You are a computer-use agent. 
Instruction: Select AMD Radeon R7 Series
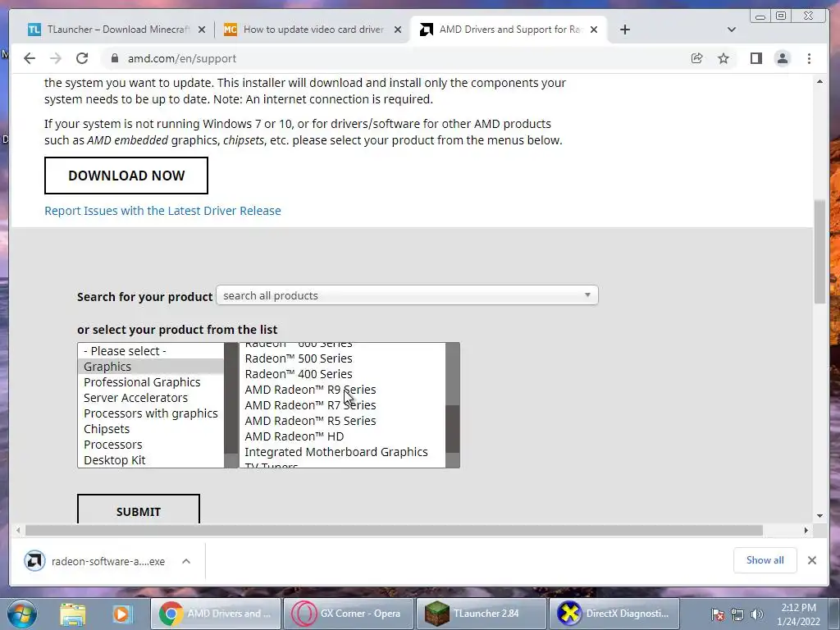point(343,405)
